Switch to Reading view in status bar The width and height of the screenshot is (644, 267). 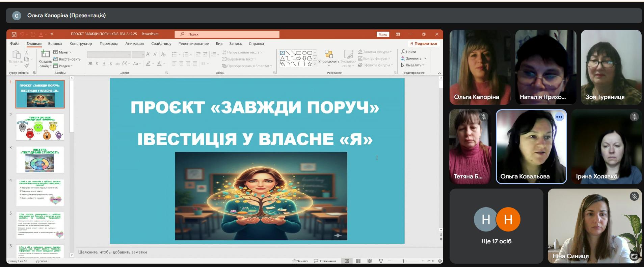370,261
